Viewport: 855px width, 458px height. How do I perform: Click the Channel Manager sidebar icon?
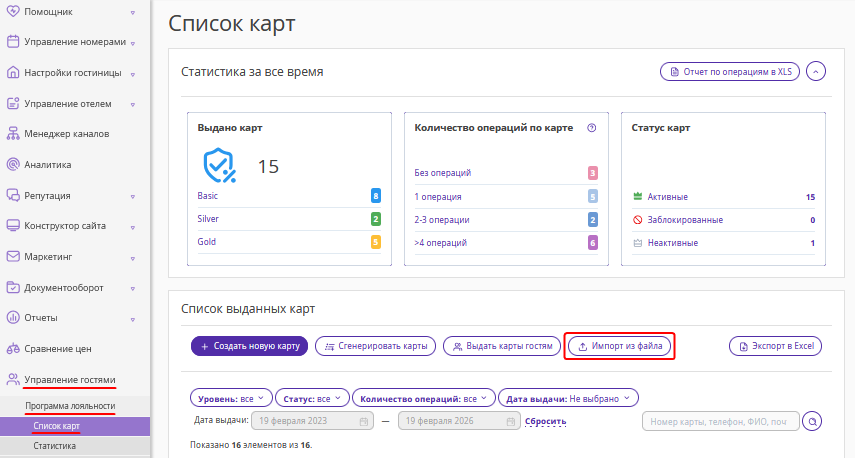point(14,134)
